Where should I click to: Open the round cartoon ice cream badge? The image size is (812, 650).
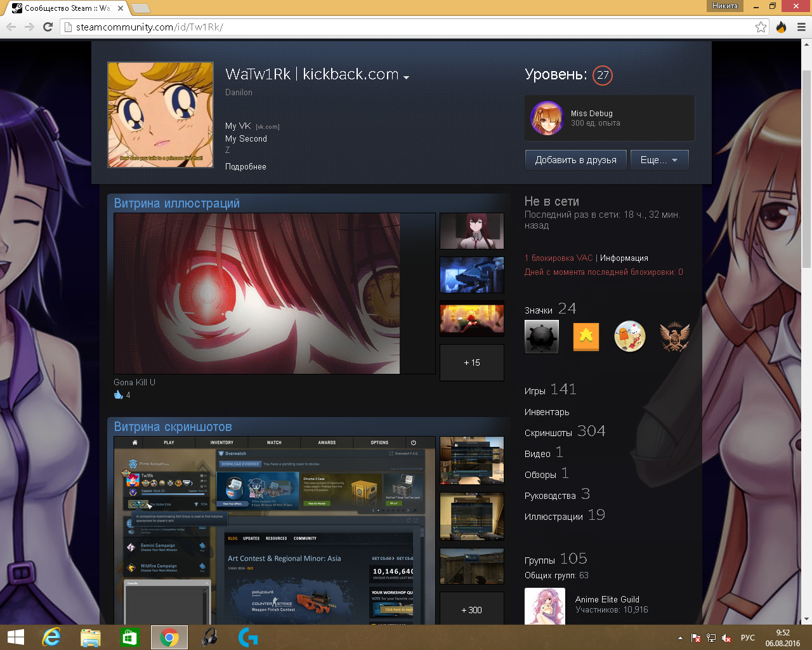pyautogui.click(x=630, y=336)
